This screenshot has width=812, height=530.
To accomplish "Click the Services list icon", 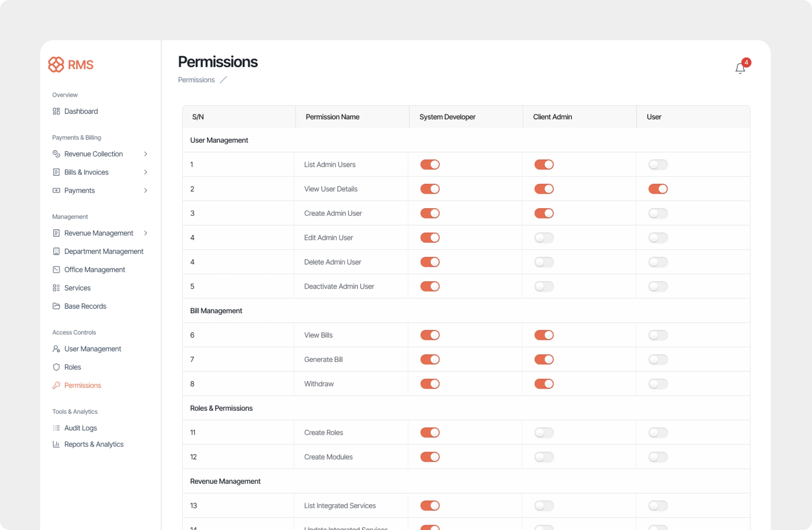I will [x=56, y=288].
